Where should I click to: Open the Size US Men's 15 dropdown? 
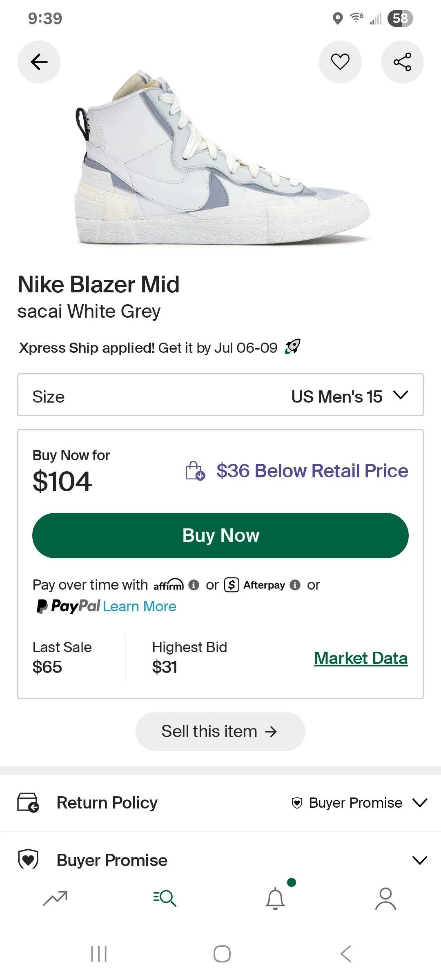pos(220,395)
